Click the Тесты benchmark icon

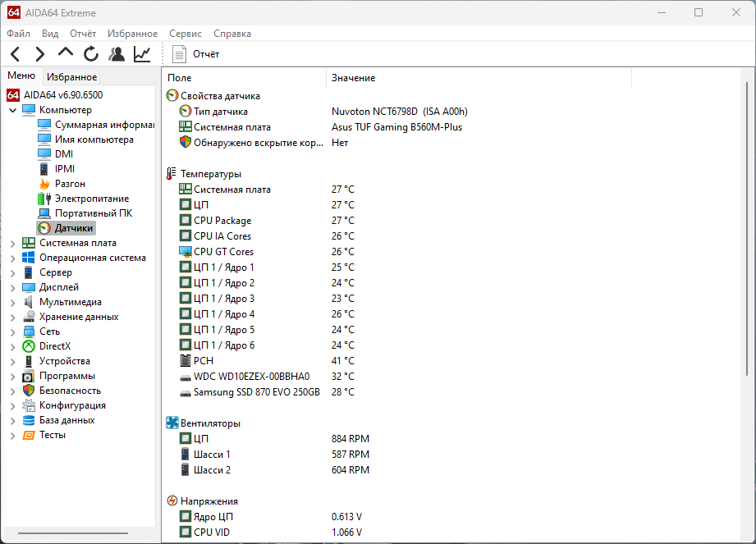point(29,435)
